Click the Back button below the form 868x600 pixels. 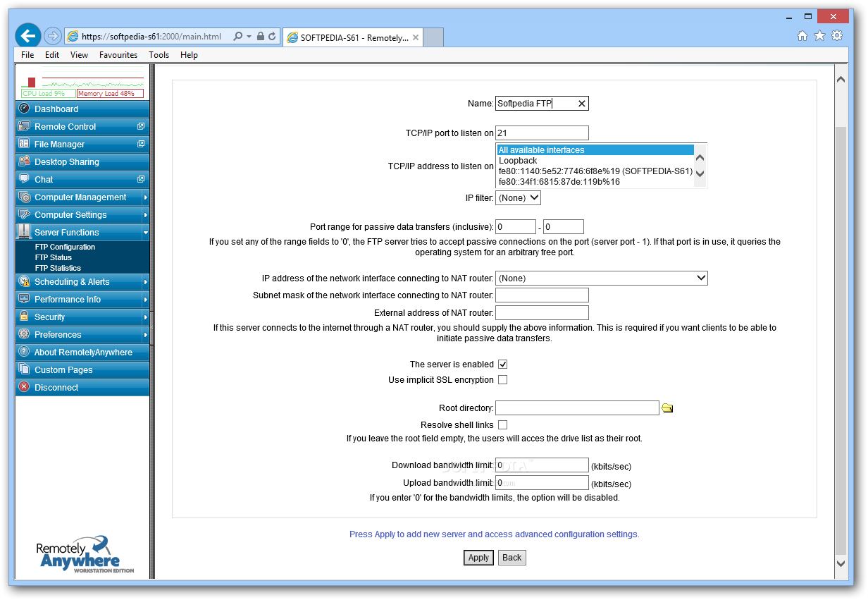coord(512,558)
